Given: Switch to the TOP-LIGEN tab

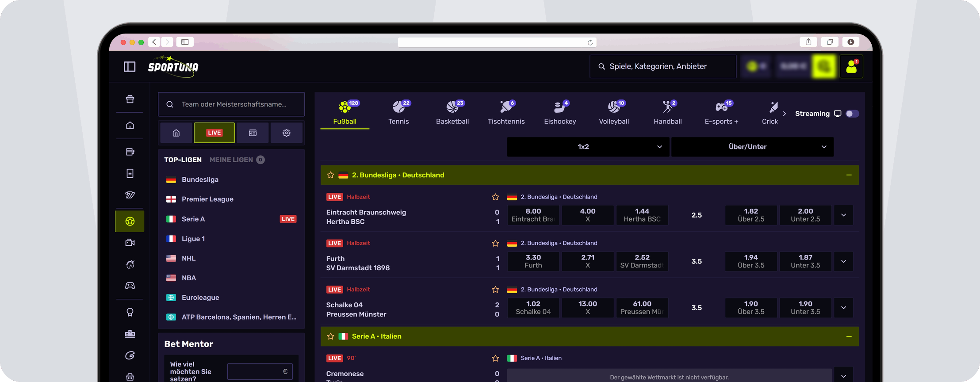Looking at the screenshot, I should click(183, 160).
